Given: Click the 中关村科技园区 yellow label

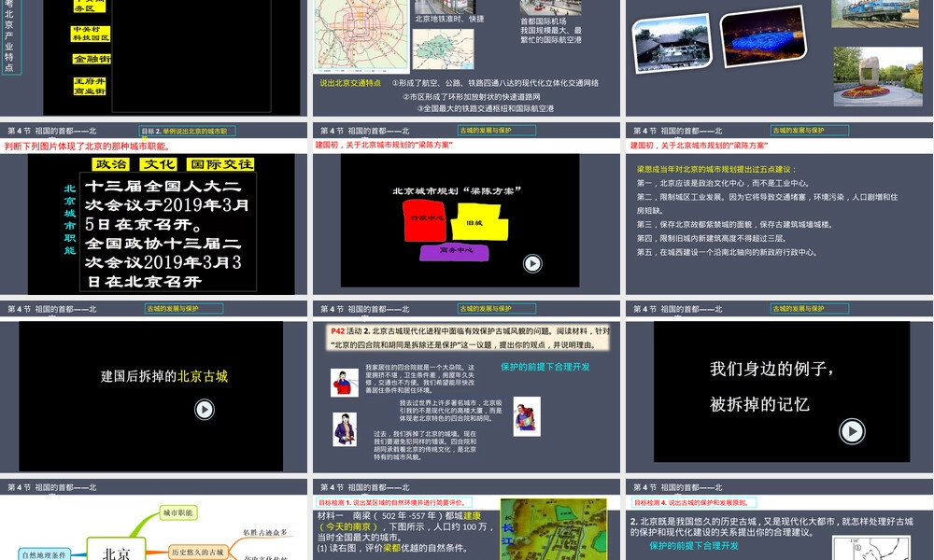Looking at the screenshot, I should [91, 34].
